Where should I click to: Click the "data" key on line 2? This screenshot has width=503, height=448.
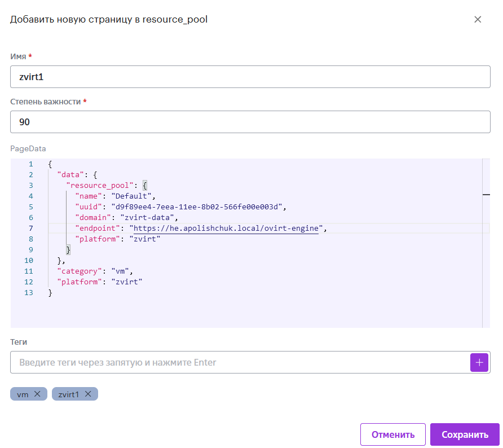tap(70, 174)
